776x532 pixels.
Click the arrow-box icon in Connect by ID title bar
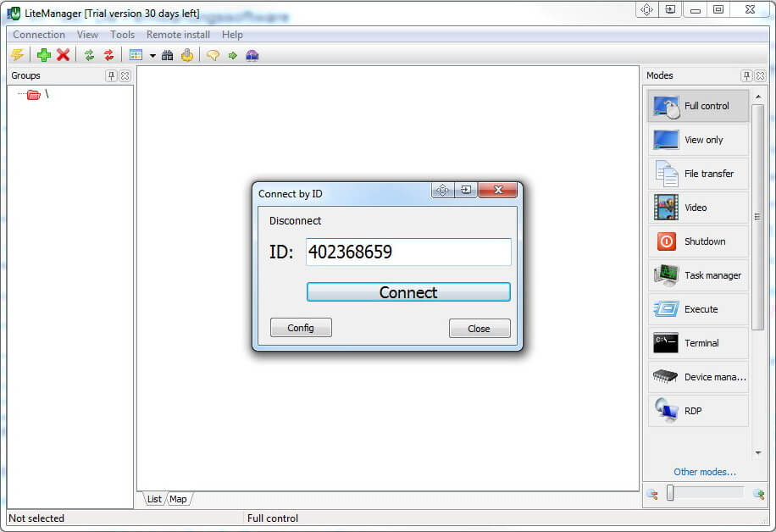click(466, 190)
